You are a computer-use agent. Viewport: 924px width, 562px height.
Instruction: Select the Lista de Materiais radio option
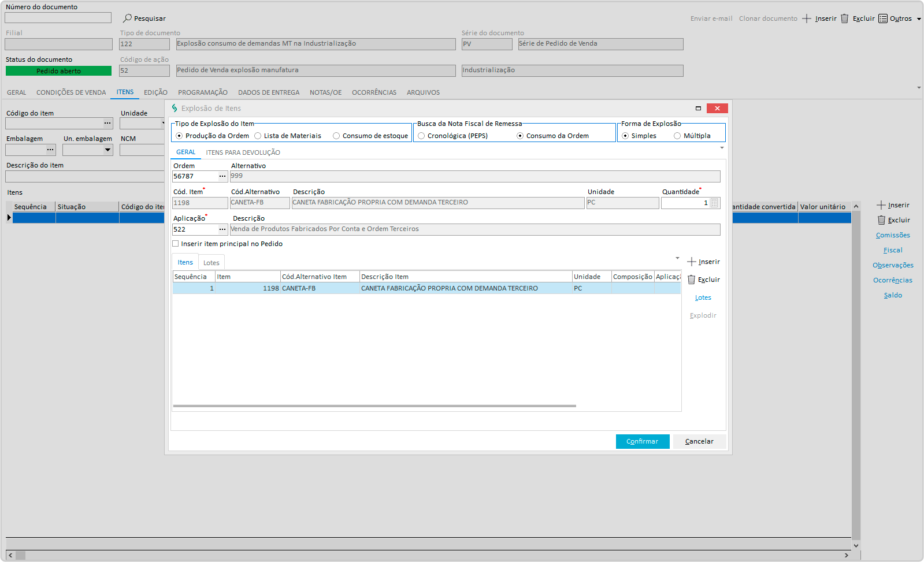click(258, 136)
